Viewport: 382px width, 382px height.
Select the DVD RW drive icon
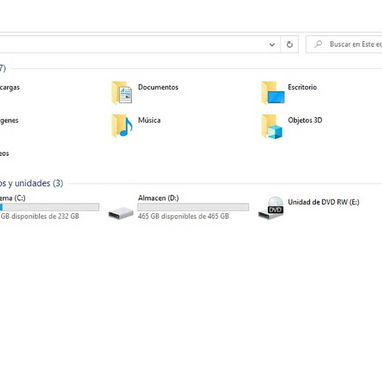tap(271, 208)
